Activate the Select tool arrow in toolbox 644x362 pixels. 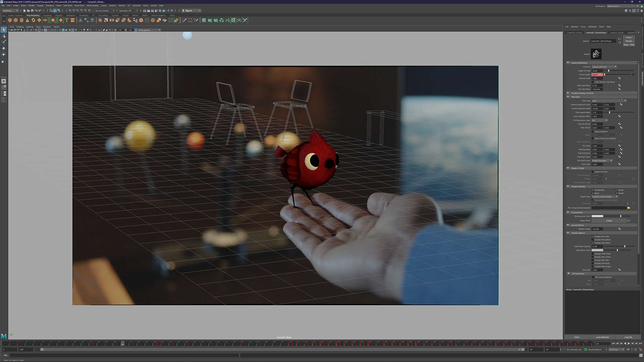click(x=4, y=30)
